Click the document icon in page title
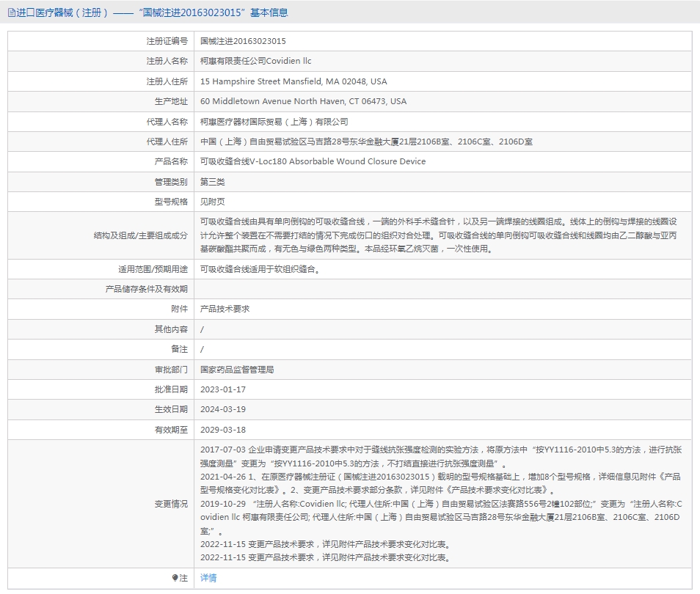Viewport: 700px width, 594px height. click(x=12, y=13)
